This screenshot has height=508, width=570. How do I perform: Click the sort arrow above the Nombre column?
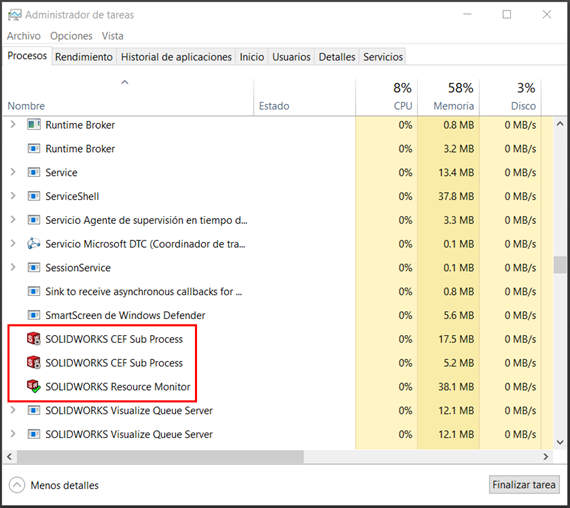(125, 83)
